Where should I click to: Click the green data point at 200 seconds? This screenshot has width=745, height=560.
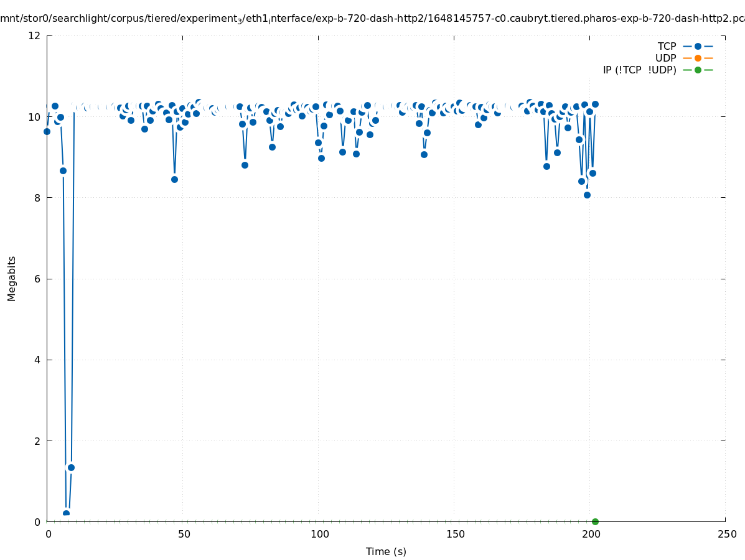[x=595, y=521]
